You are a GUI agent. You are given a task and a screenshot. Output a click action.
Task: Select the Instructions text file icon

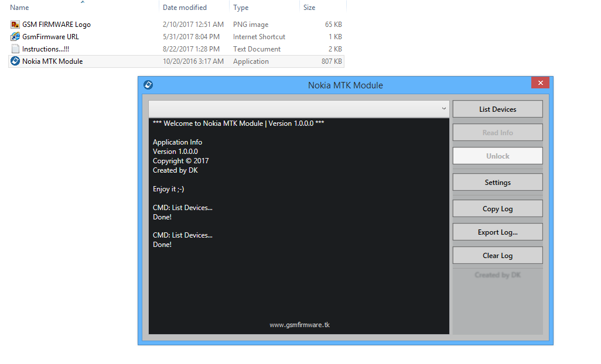click(x=15, y=49)
